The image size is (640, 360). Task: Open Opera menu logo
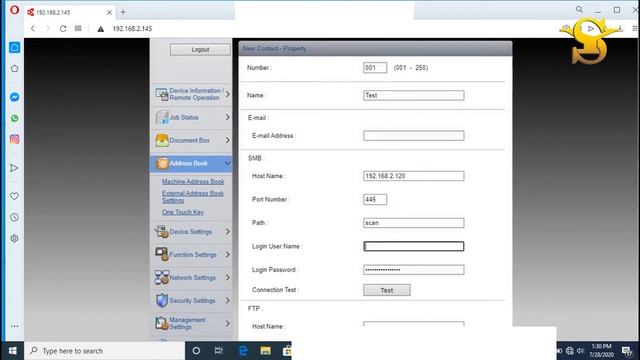[x=14, y=10]
